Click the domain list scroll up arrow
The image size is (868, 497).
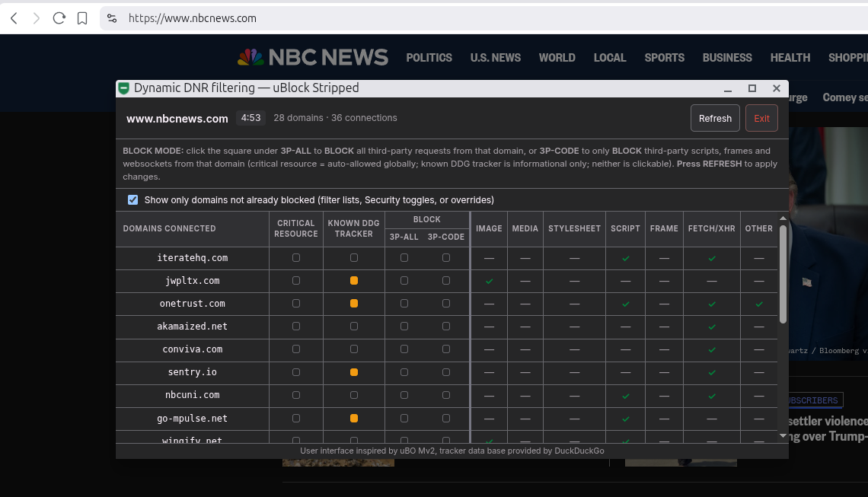tap(783, 218)
